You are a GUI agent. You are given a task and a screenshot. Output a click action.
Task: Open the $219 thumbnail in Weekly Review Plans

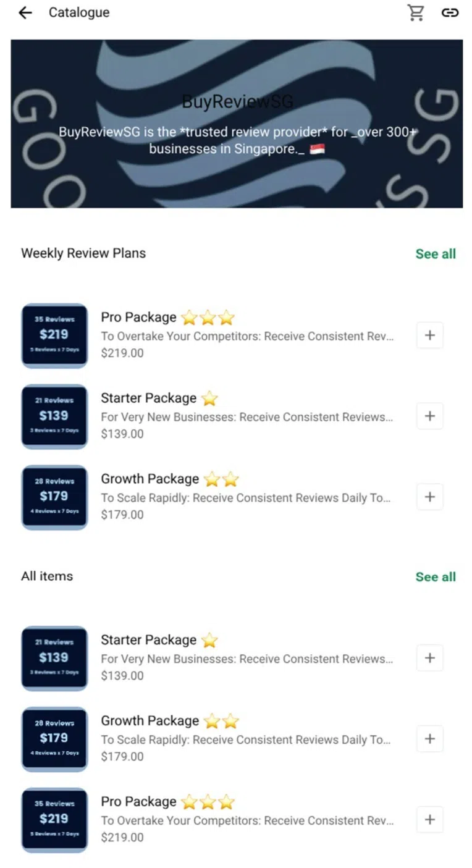(54, 335)
